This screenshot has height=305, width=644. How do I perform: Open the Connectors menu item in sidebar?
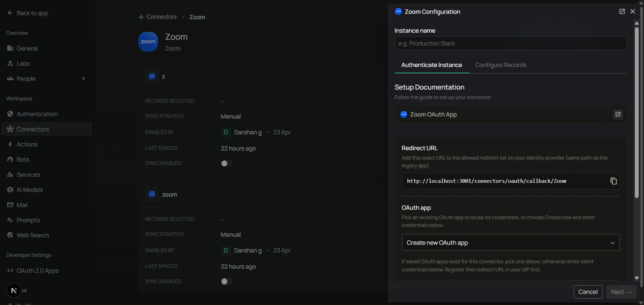pos(47,129)
